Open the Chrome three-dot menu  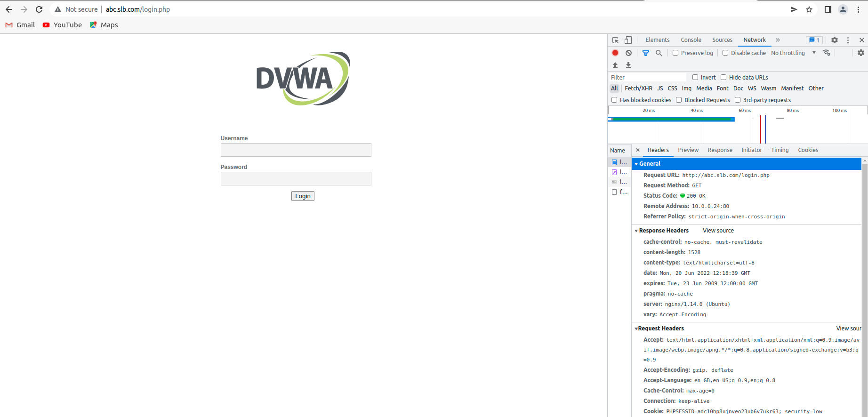[858, 9]
